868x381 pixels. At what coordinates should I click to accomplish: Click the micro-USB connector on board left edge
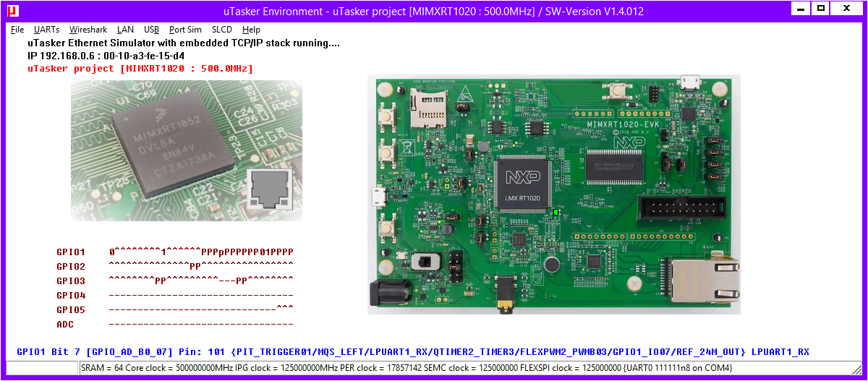[378, 197]
